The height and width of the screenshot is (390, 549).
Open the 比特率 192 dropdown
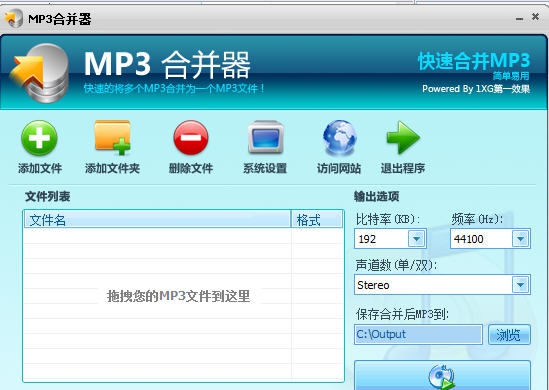tap(416, 239)
